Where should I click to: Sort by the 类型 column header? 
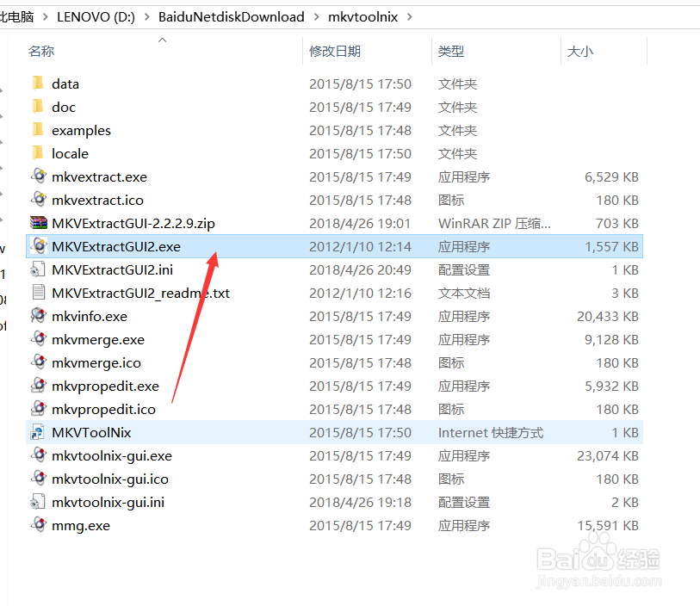[451, 52]
